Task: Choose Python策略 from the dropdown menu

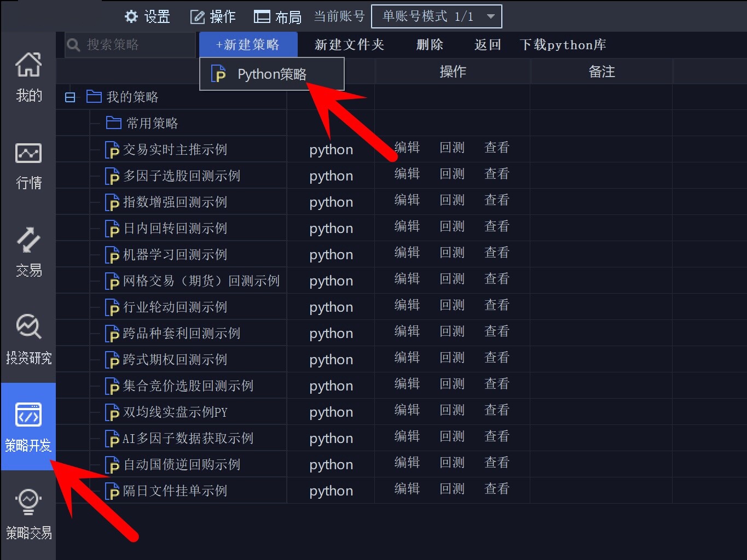Action: [x=271, y=74]
